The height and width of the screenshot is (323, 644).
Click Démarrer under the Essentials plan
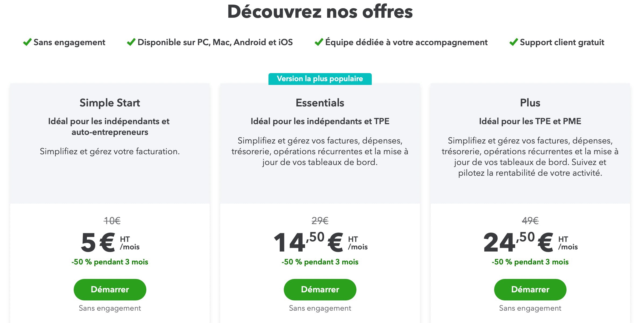(320, 289)
